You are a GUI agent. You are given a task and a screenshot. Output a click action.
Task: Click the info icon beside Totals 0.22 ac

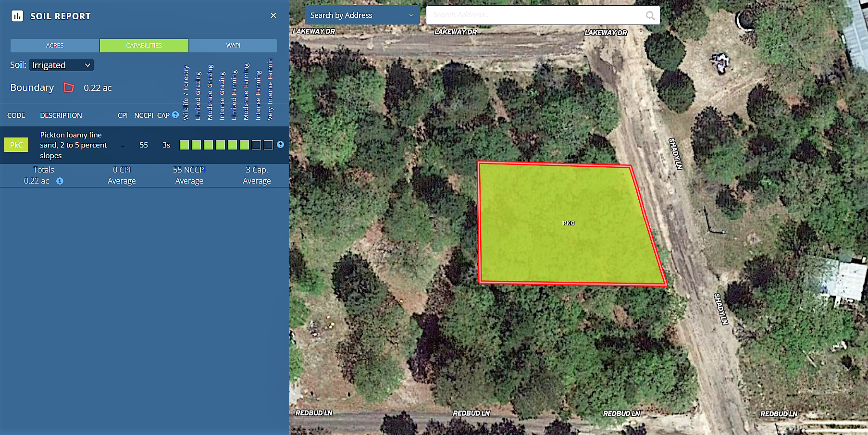coord(60,181)
